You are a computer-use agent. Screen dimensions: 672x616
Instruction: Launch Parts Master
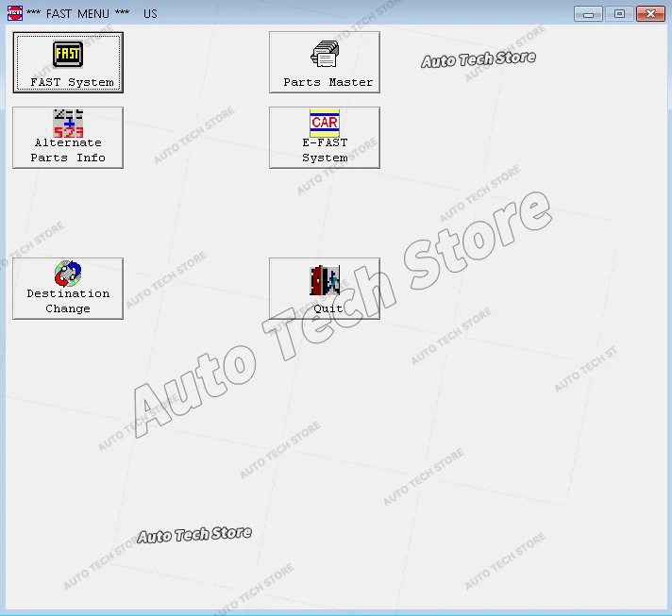click(x=325, y=62)
